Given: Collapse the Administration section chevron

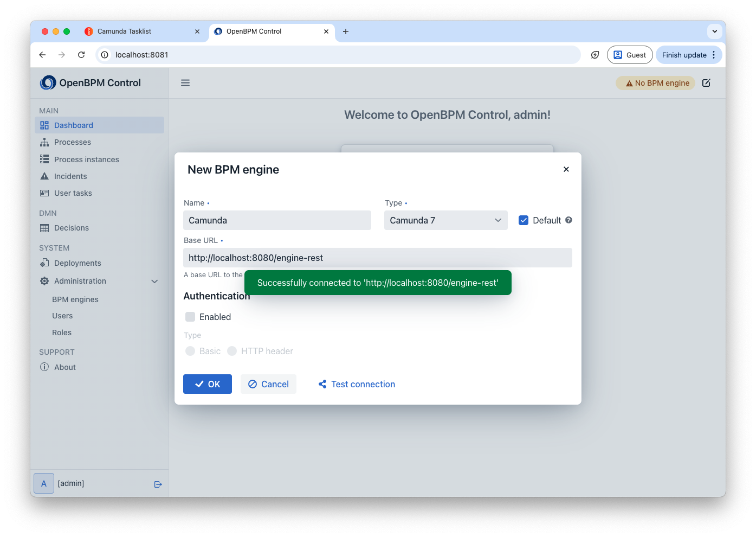Looking at the screenshot, I should pos(154,281).
